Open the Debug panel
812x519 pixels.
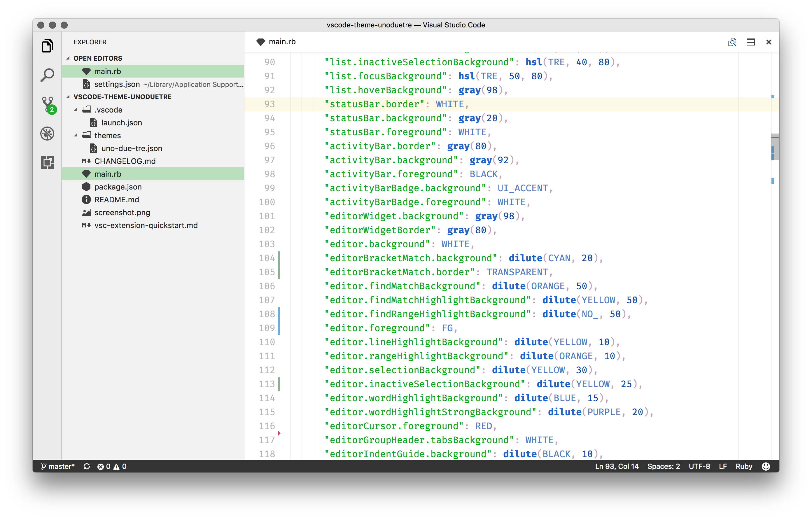coord(47,134)
